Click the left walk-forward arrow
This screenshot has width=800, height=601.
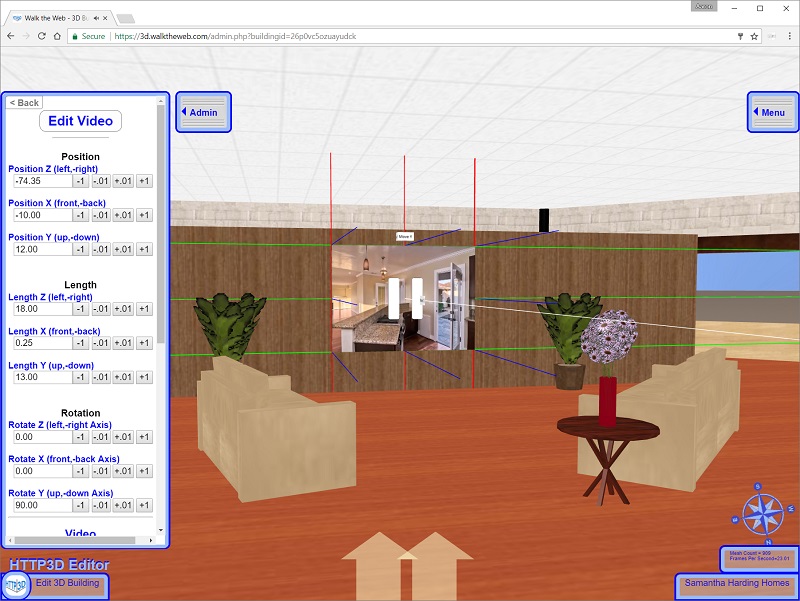[379, 565]
